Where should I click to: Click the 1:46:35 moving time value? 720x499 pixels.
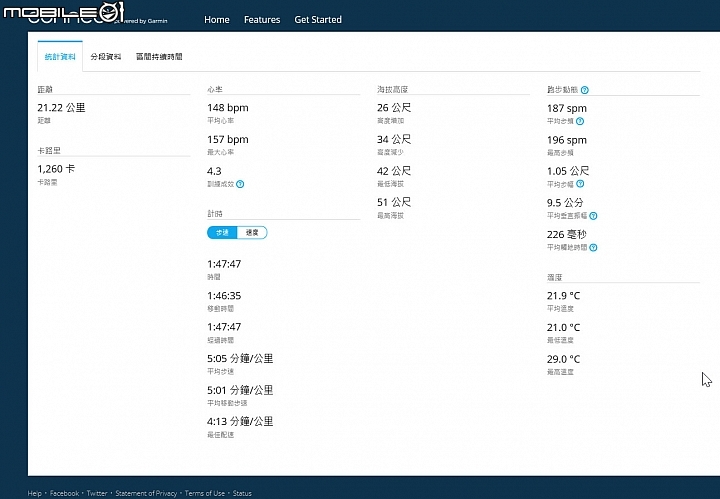224,296
